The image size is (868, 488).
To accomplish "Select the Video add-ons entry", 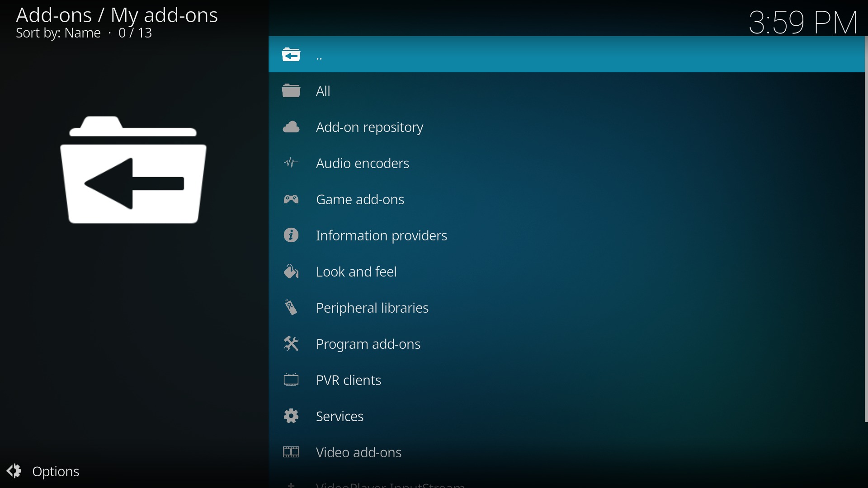I will tap(359, 453).
